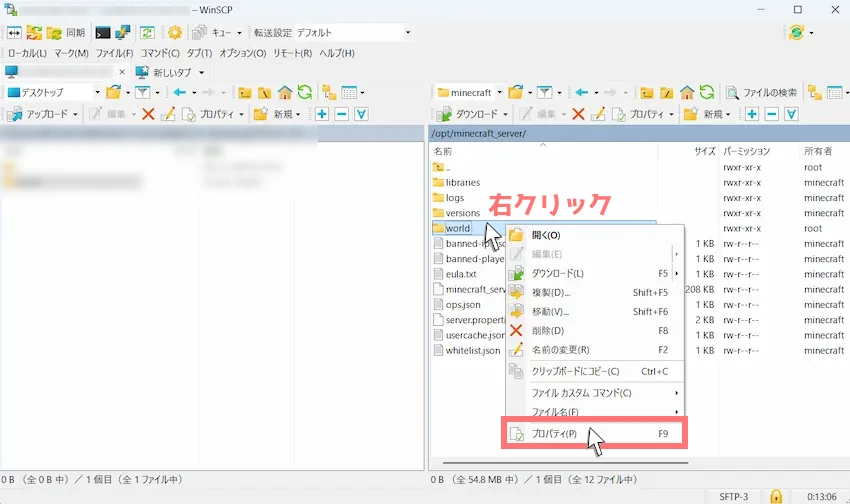Click remote panel red delete X

(578, 114)
